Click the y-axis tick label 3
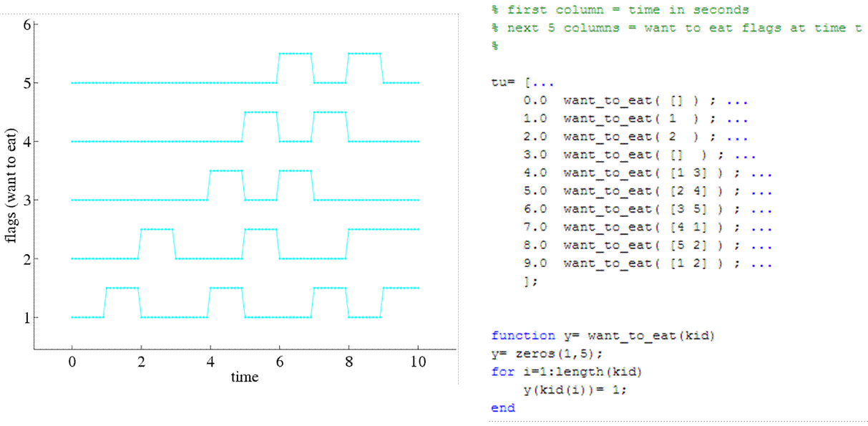 [x=27, y=200]
